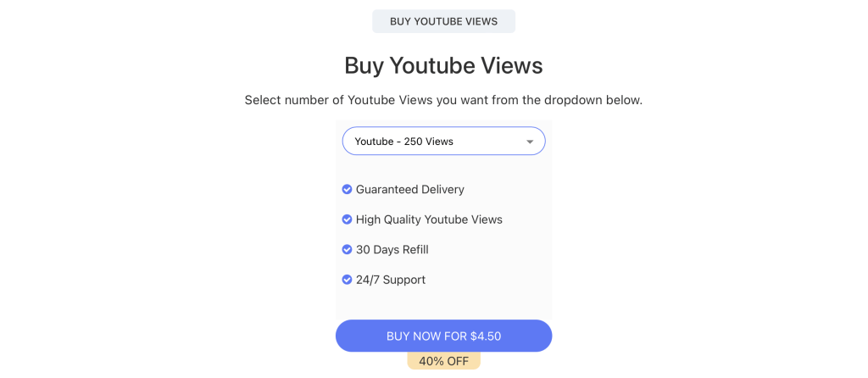868x378 pixels.
Task: Click the gray triangle arrow in the views dropdown
Action: coord(530,142)
